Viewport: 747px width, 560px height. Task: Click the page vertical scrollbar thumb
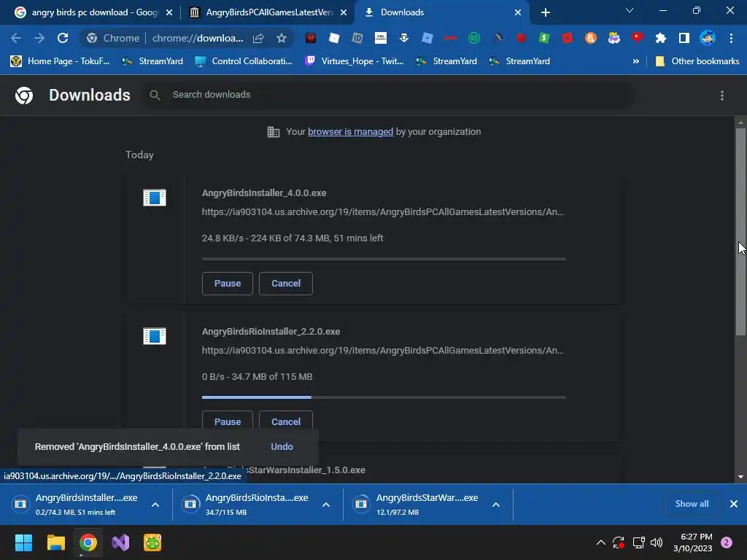pyautogui.click(x=741, y=232)
